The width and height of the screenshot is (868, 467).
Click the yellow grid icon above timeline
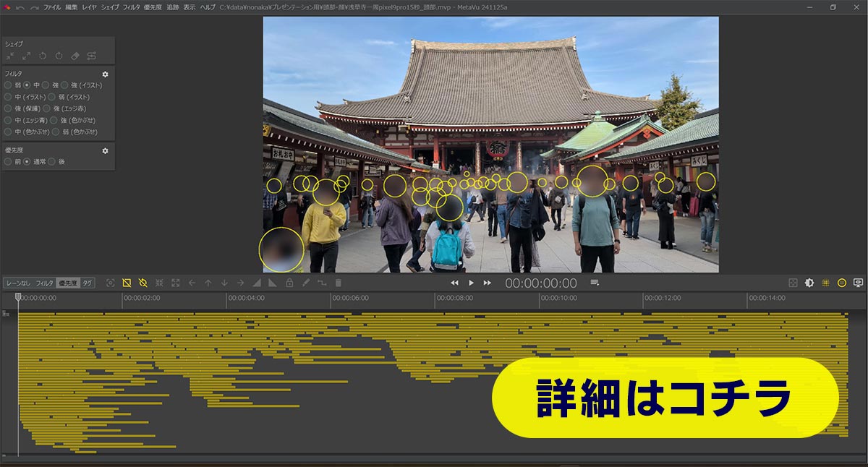coord(825,283)
